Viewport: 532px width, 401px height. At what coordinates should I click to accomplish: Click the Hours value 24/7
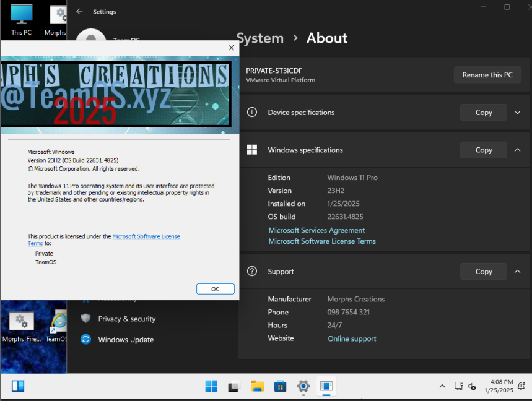(334, 325)
